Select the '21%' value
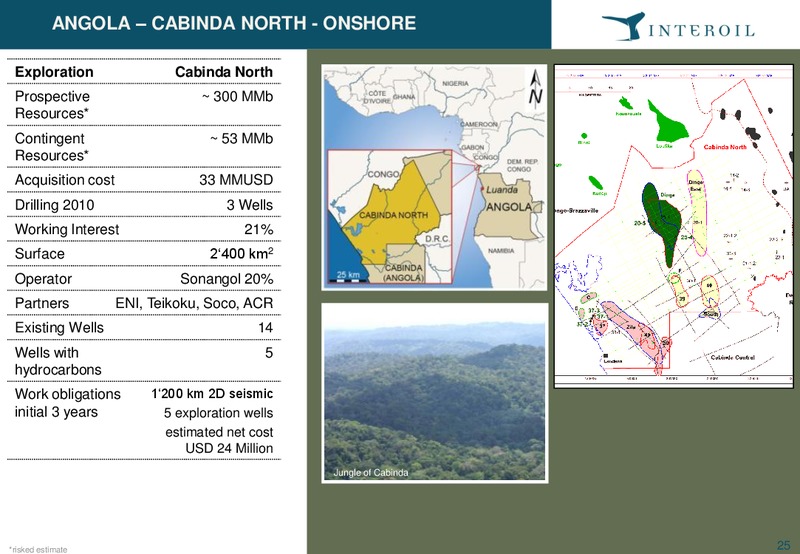This screenshot has width=800, height=554. pyautogui.click(x=259, y=230)
